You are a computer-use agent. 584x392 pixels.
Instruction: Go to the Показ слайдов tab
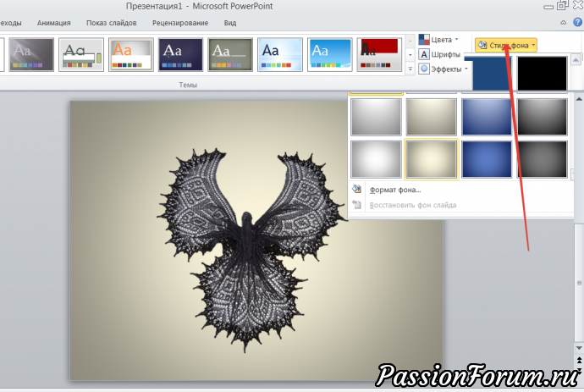[113, 23]
